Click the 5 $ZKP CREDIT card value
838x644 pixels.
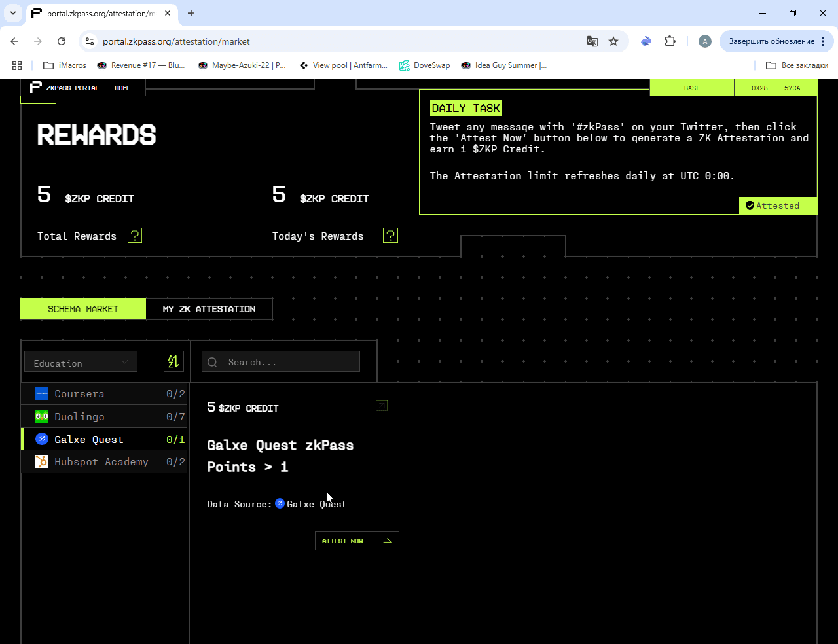[243, 407]
